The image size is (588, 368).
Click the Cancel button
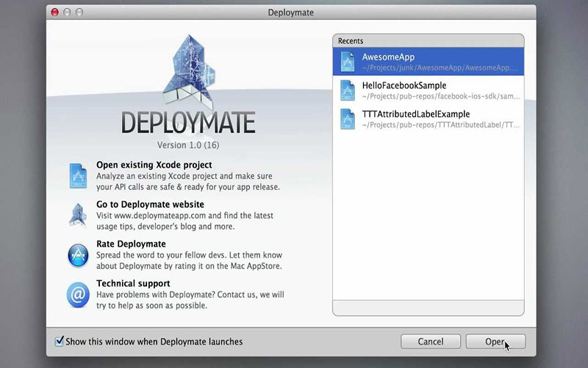click(x=431, y=342)
